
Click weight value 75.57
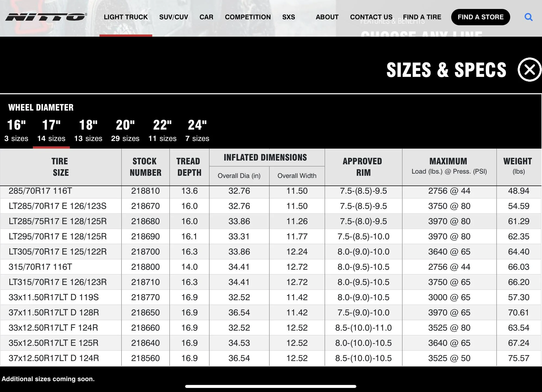pos(519,358)
